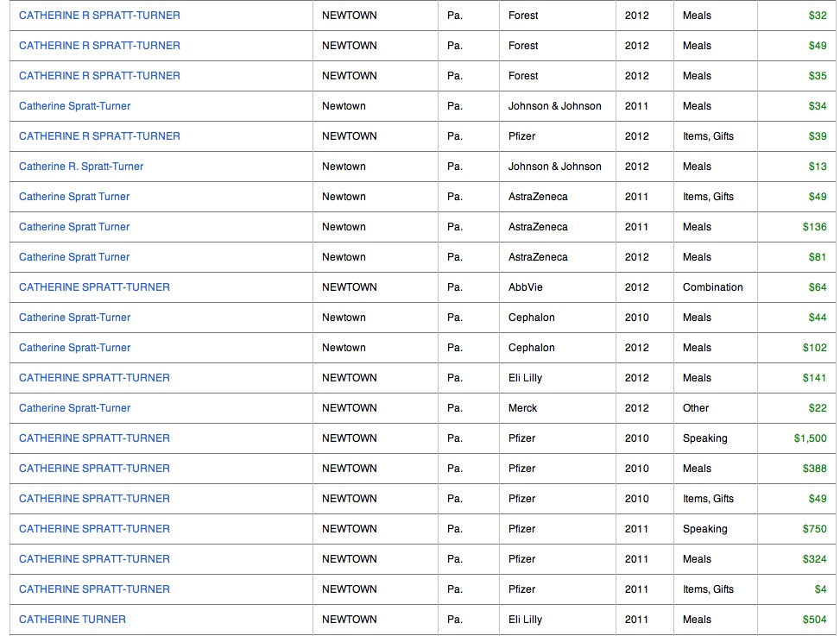
Task: Select the Cephalon cell in the $102 row
Action: click(x=558, y=348)
